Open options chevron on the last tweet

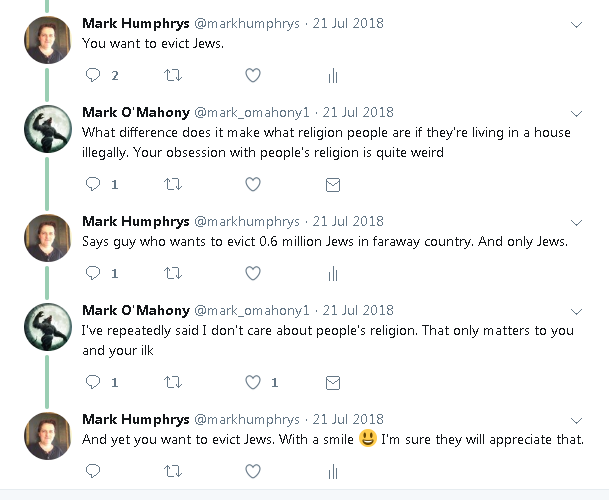pos(576,419)
